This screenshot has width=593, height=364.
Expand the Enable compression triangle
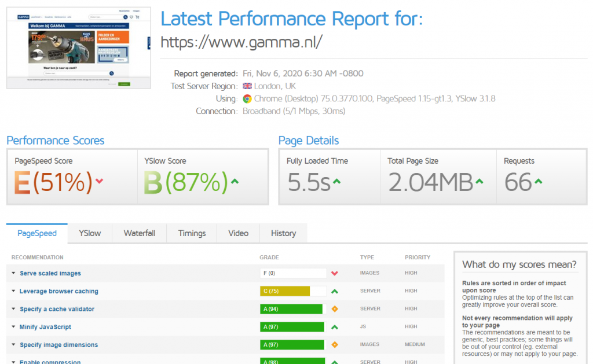click(x=13, y=362)
